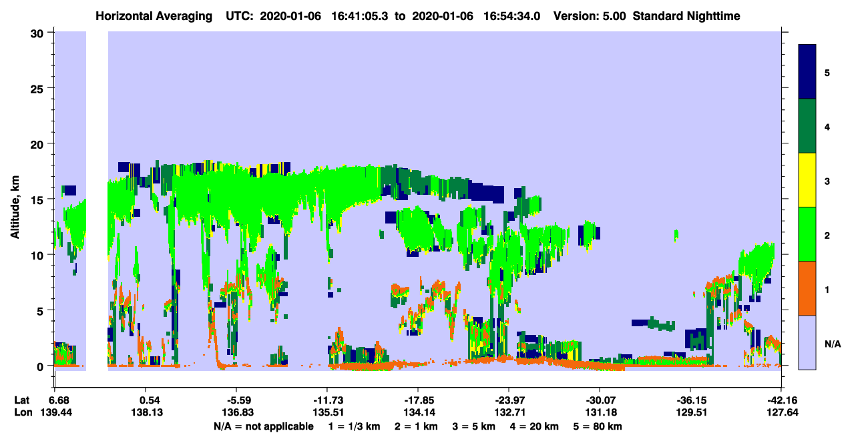The height and width of the screenshot is (445, 868).
Task: Click the colorbar number label 5
Action: pyautogui.click(x=827, y=72)
